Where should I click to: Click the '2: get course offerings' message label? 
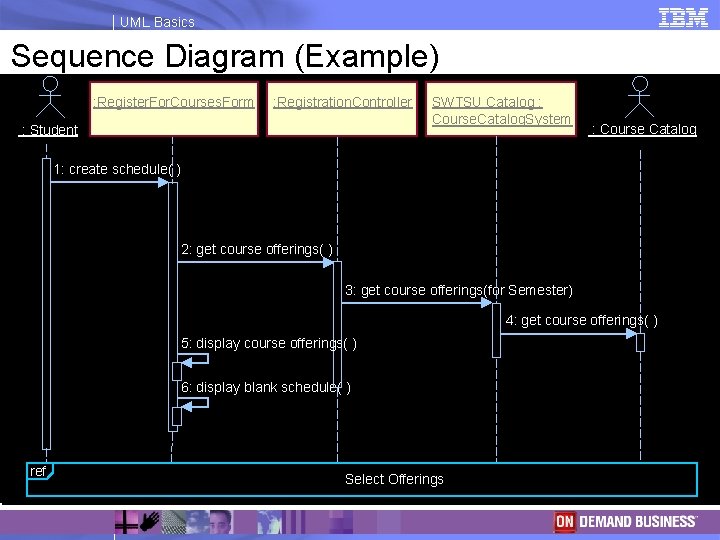tap(257, 249)
